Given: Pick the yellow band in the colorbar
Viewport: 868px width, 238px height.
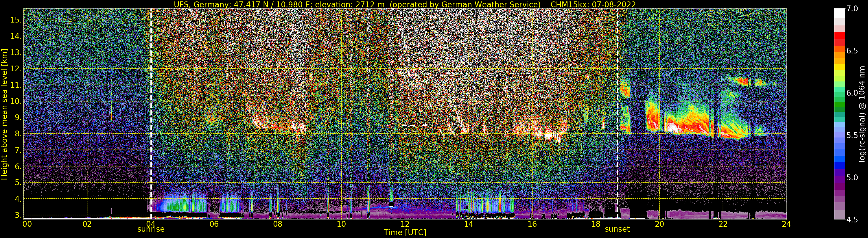Looking at the screenshot, I should click(839, 67).
